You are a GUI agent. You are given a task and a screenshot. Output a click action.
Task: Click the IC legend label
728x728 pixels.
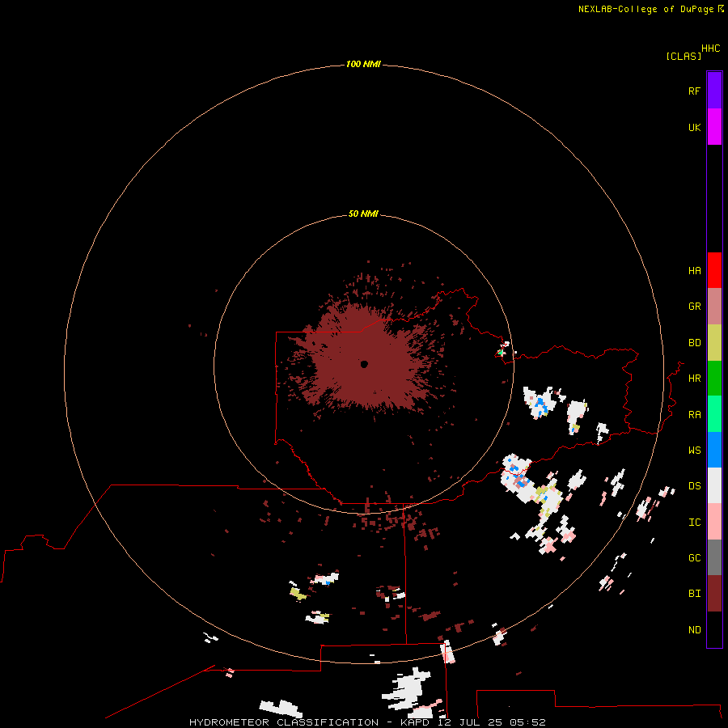coord(694,523)
